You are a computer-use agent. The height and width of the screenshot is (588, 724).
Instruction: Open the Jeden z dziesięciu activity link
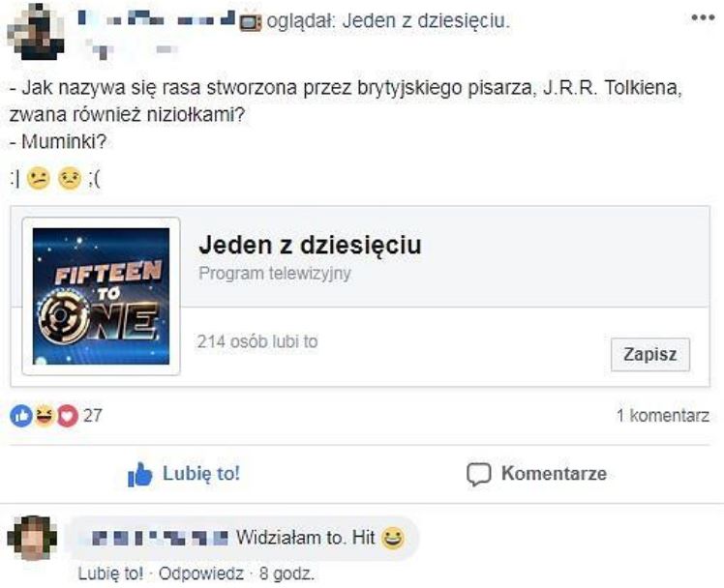426,21
